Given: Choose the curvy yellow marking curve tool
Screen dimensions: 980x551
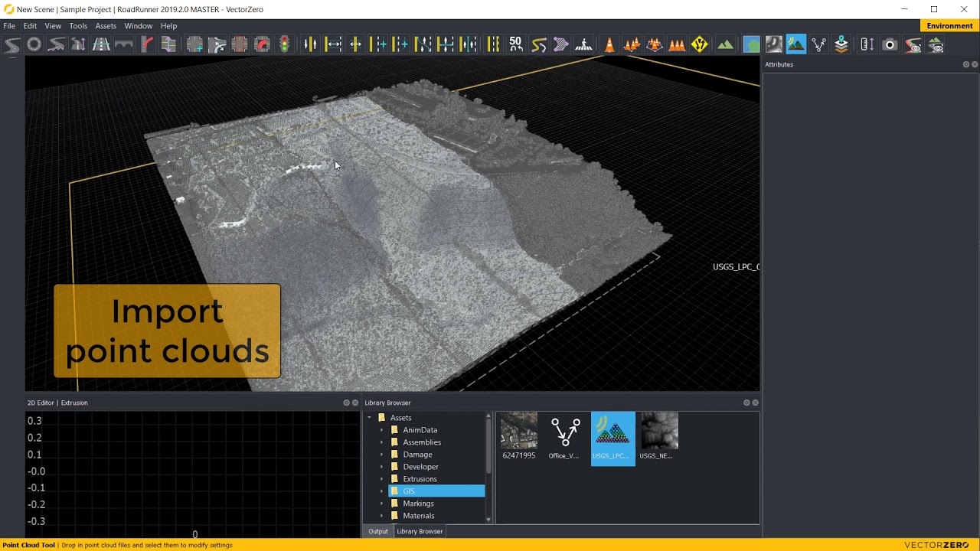Looking at the screenshot, I should [x=538, y=45].
